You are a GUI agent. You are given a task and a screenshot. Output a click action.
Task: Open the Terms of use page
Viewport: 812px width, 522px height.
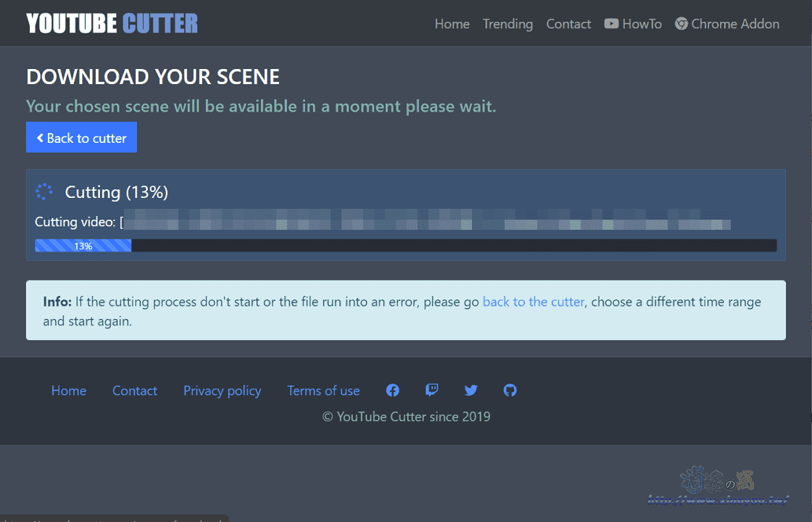[323, 391]
